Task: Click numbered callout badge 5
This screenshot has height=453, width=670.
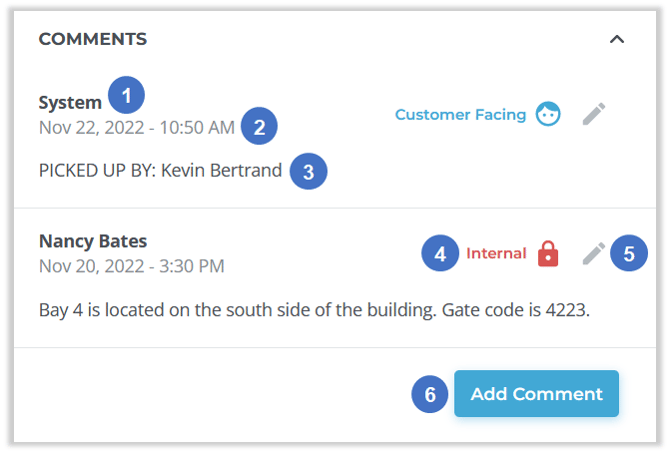Action: point(629,254)
